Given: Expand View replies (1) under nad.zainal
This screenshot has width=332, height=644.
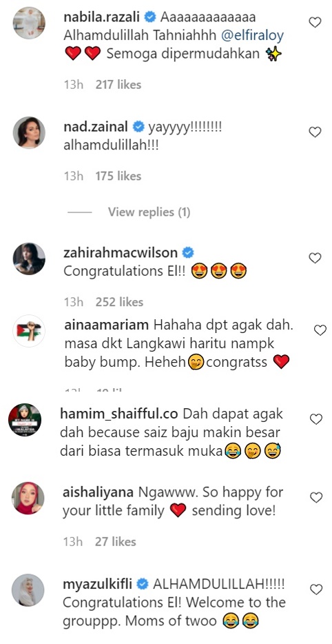Looking at the screenshot, I should (x=149, y=212).
